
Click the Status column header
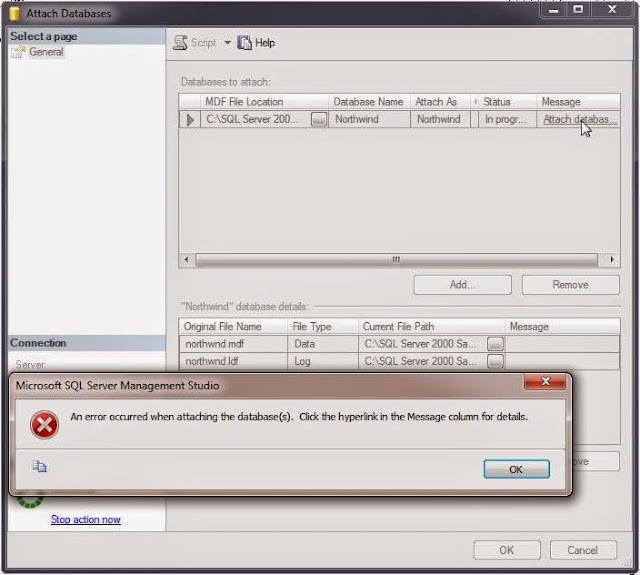[507, 102]
